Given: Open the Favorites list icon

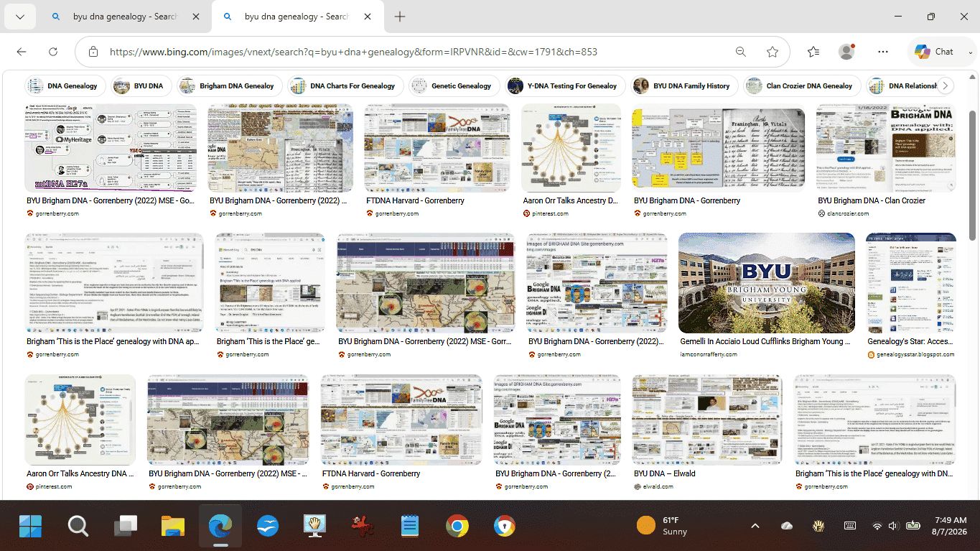Looking at the screenshot, I should [x=813, y=52].
